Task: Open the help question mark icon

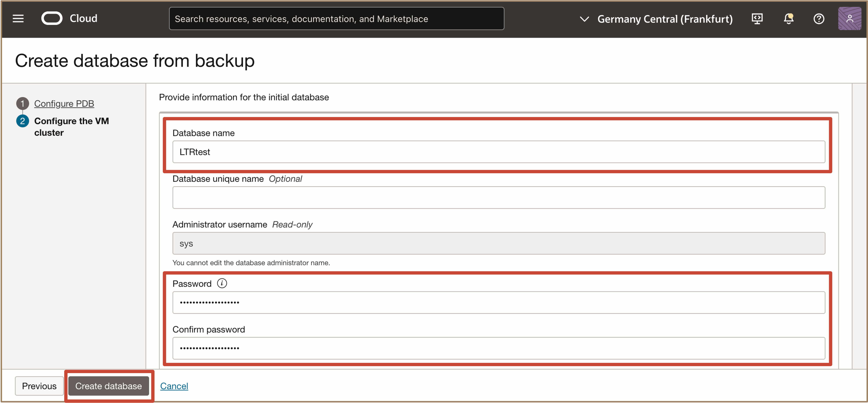Action: 819,19
